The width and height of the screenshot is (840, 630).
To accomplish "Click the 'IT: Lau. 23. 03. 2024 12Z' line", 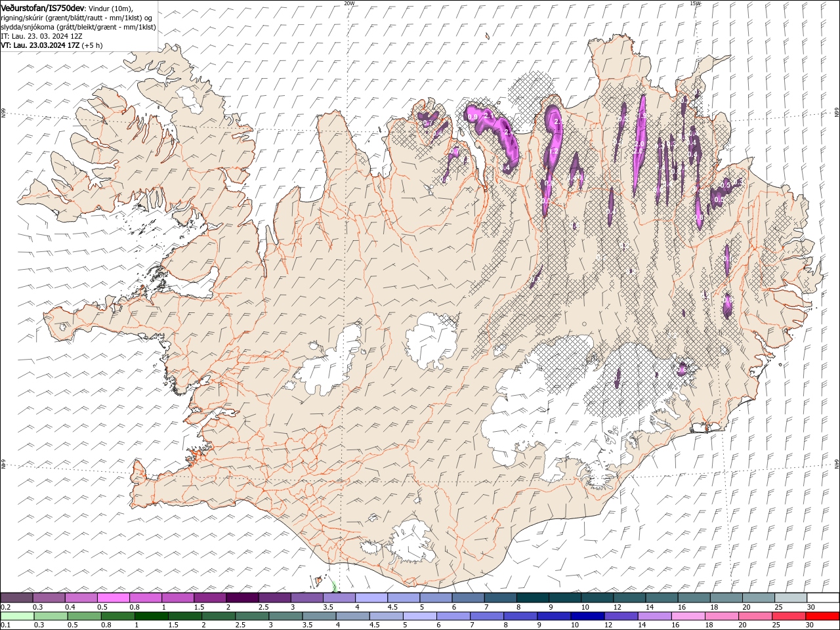I will (41, 36).
